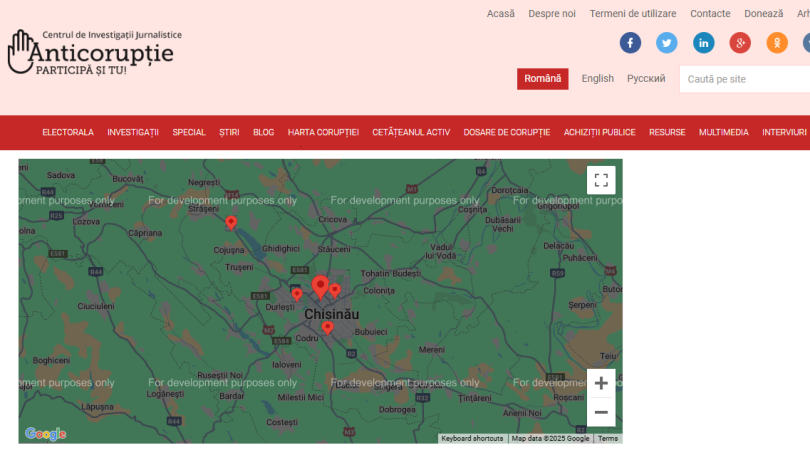Follow the Despre noi link
This screenshot has width=810, height=455.
(x=552, y=14)
